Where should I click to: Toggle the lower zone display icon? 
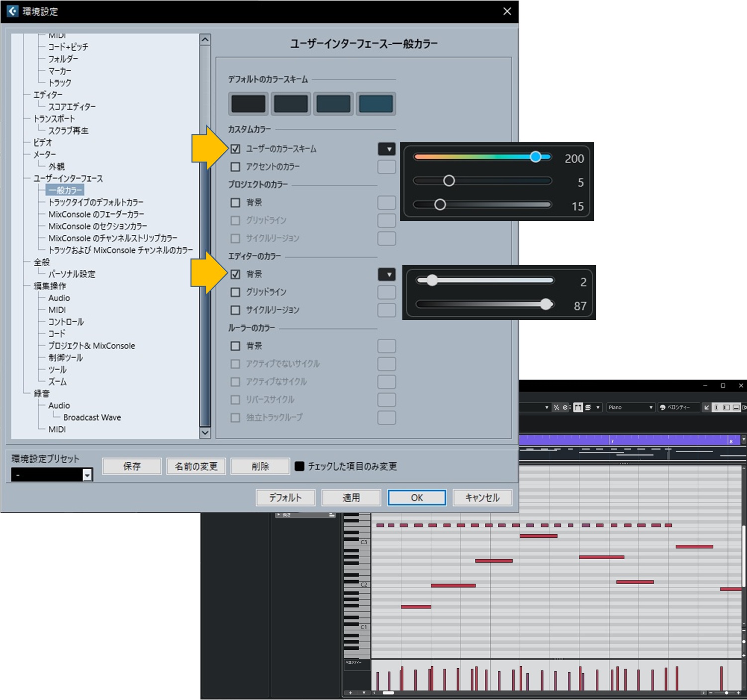point(736,407)
